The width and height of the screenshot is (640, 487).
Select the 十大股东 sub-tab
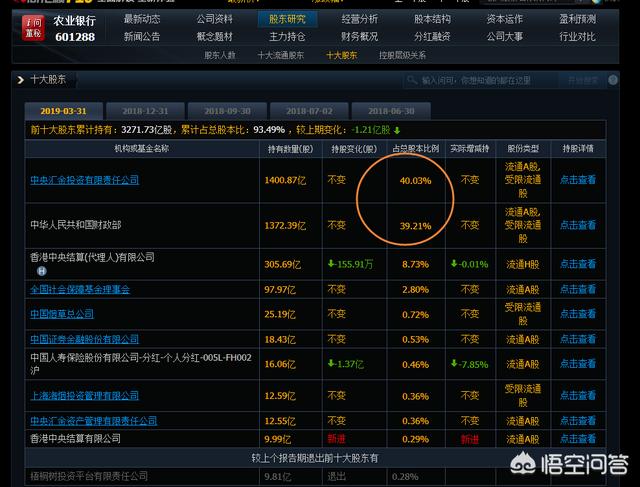(x=342, y=55)
